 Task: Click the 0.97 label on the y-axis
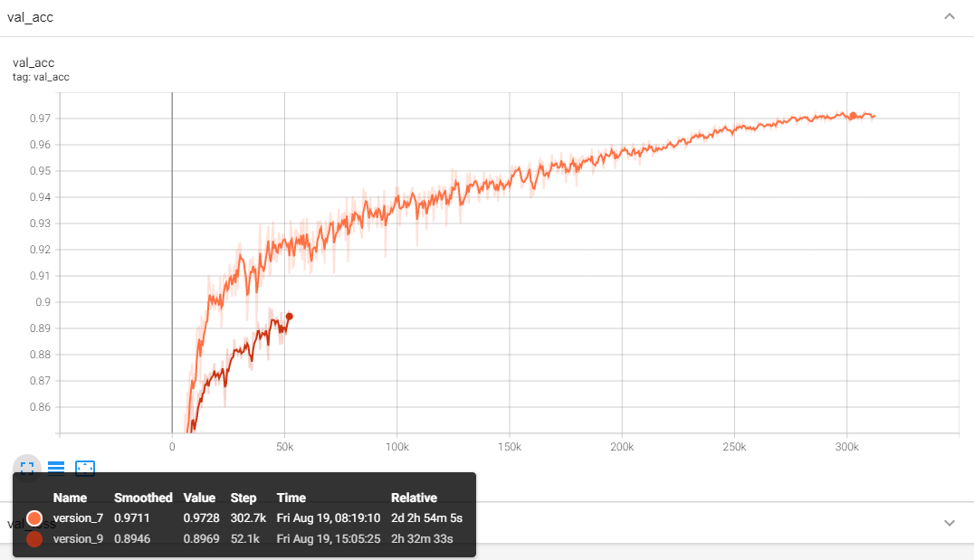pos(38,119)
